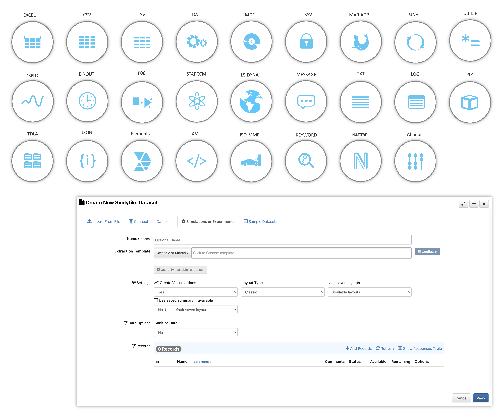Click Add Records link
The height and width of the screenshot is (420, 504).
click(x=359, y=348)
